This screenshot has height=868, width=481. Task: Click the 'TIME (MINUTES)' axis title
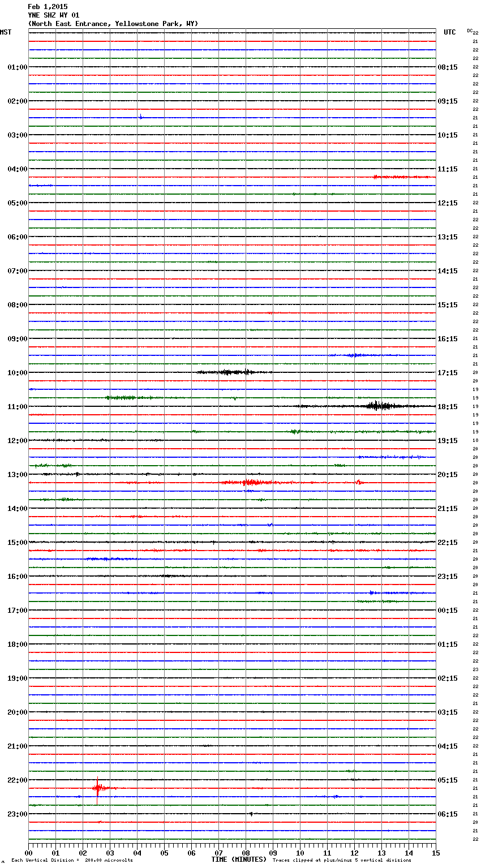[x=239, y=860]
